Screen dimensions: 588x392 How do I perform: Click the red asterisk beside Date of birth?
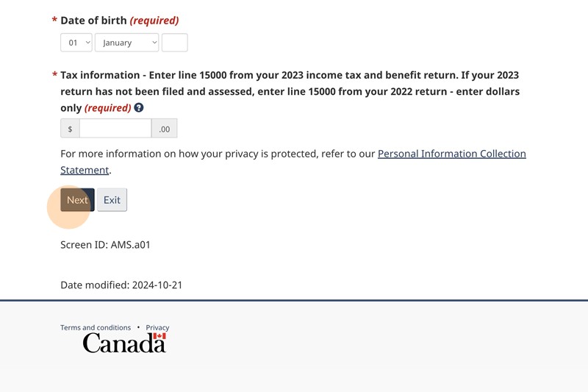point(54,21)
